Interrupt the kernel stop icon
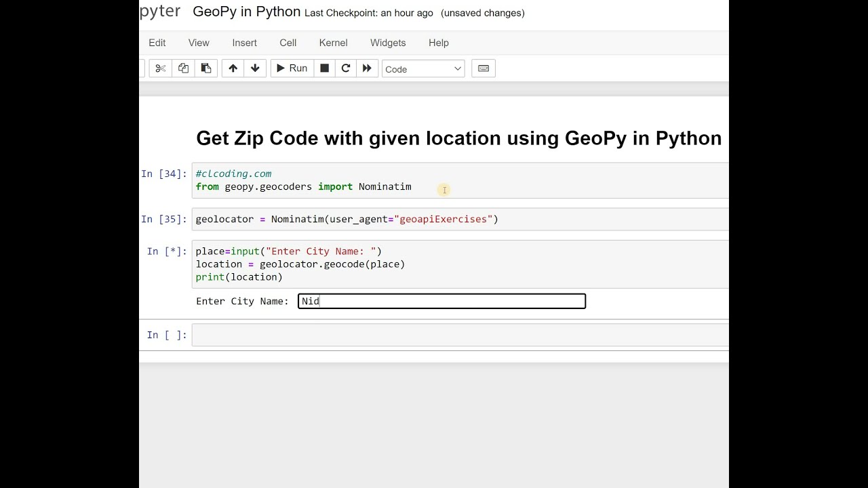This screenshot has height=488, width=868. 324,68
